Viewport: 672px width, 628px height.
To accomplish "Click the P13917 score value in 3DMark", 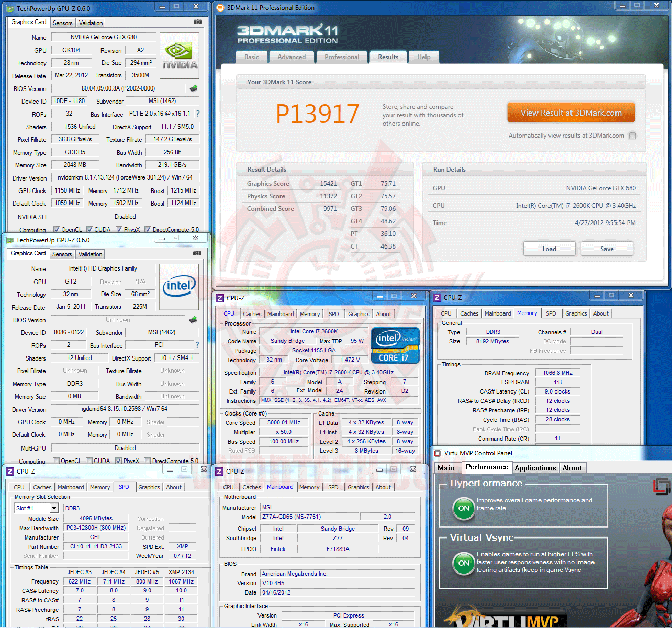I will point(318,114).
